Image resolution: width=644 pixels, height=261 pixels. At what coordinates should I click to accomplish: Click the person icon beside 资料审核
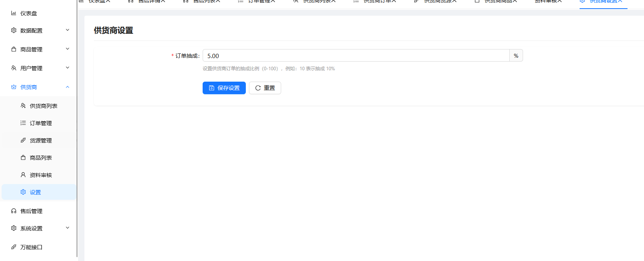click(23, 175)
